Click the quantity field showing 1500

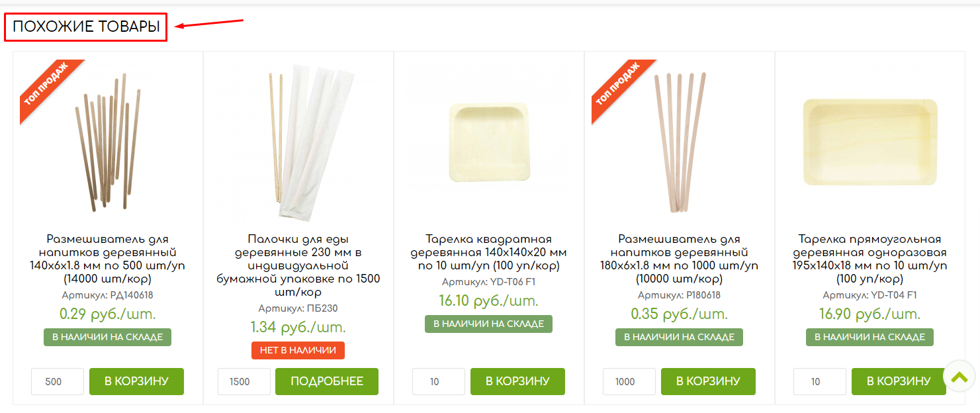coord(244,382)
